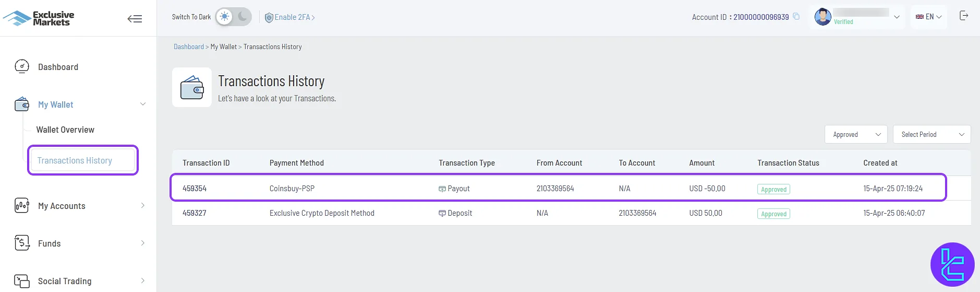Click the amount USD 50.00

(x=706, y=213)
